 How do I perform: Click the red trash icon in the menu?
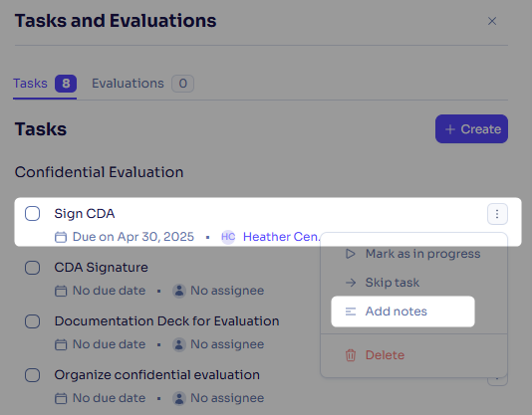pyautogui.click(x=350, y=355)
